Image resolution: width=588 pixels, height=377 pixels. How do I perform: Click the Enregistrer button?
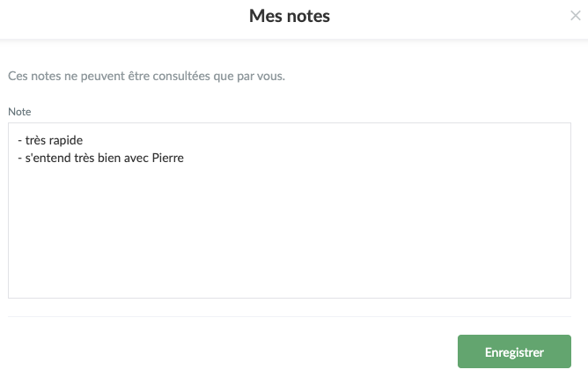coord(514,351)
